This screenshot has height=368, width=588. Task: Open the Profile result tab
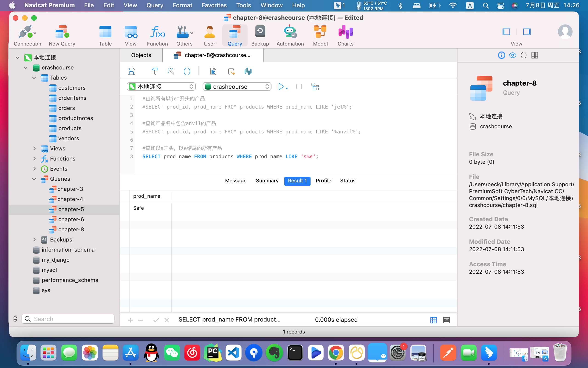323,181
